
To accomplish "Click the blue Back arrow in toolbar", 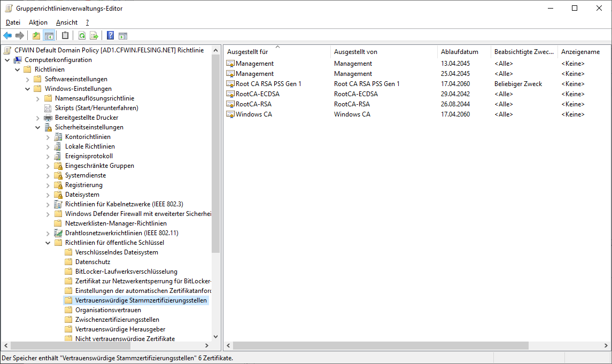I will tap(7, 36).
